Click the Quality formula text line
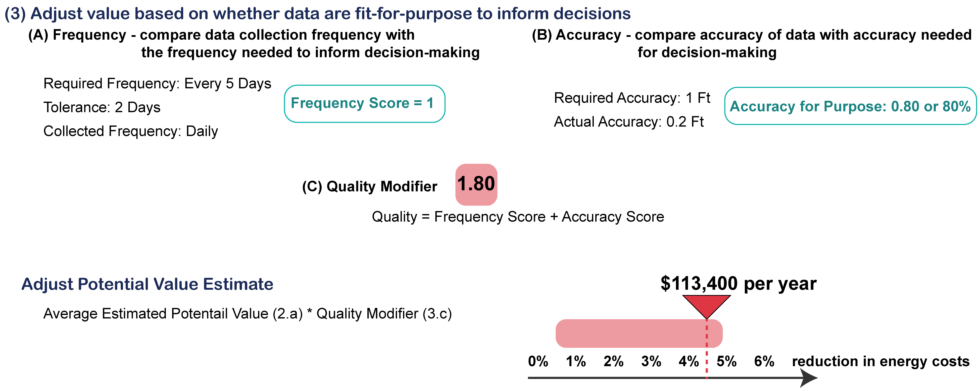This screenshot has width=980, height=391. click(518, 217)
